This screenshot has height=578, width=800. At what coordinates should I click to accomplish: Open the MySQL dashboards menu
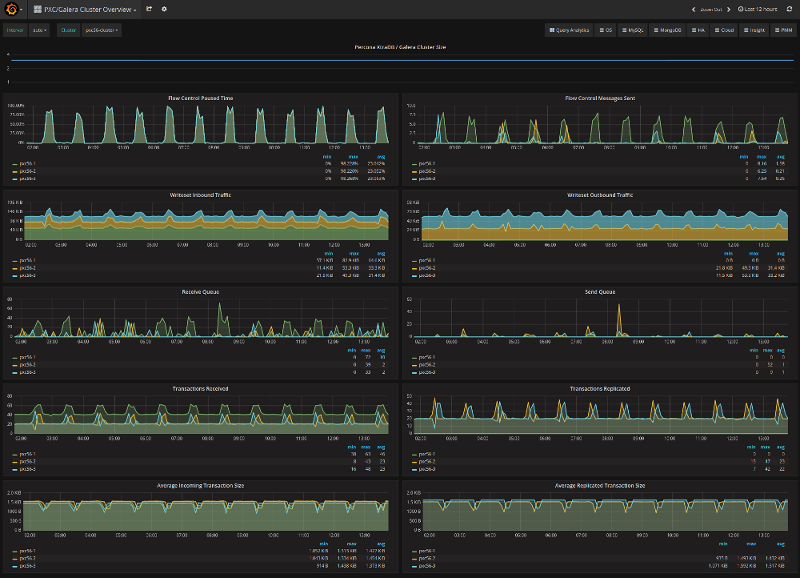point(632,30)
